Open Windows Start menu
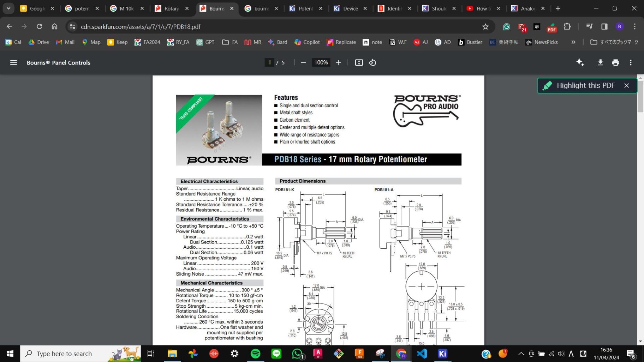 tap(10, 354)
